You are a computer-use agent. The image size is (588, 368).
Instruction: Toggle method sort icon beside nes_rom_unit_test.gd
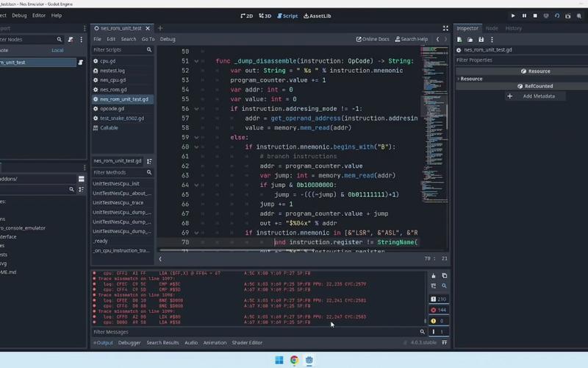pyautogui.click(x=149, y=161)
